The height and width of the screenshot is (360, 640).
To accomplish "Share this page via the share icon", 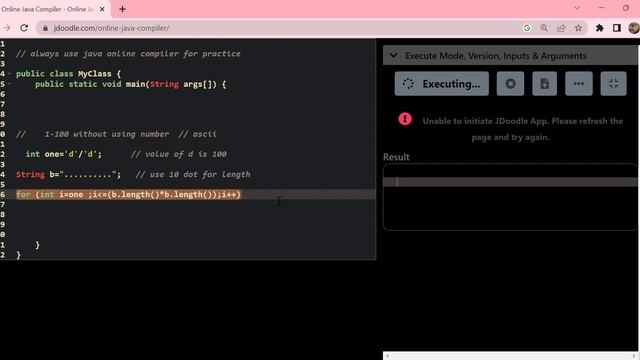I will coord(561,28).
